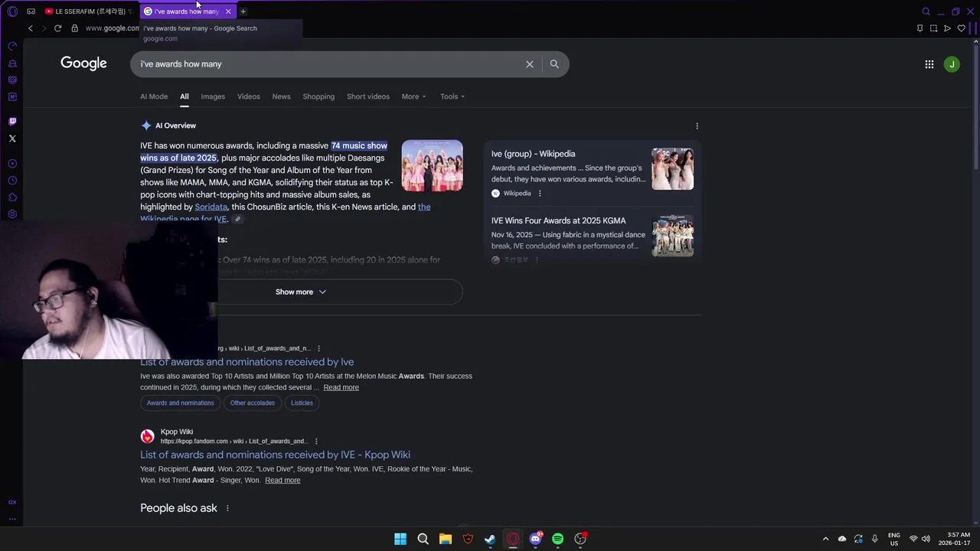The height and width of the screenshot is (551, 980).
Task: Open People also ask options menu
Action: click(227, 508)
